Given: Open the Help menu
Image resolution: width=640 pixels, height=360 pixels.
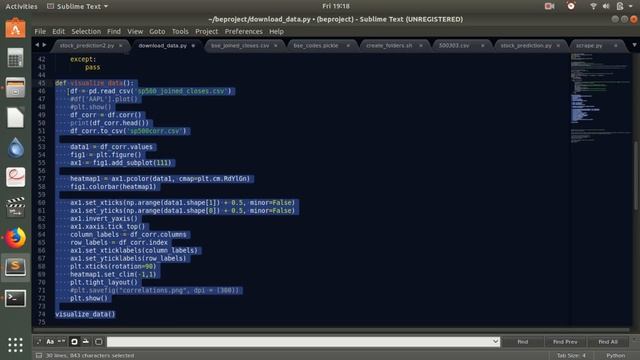Looking at the screenshot, I should pos(276,31).
